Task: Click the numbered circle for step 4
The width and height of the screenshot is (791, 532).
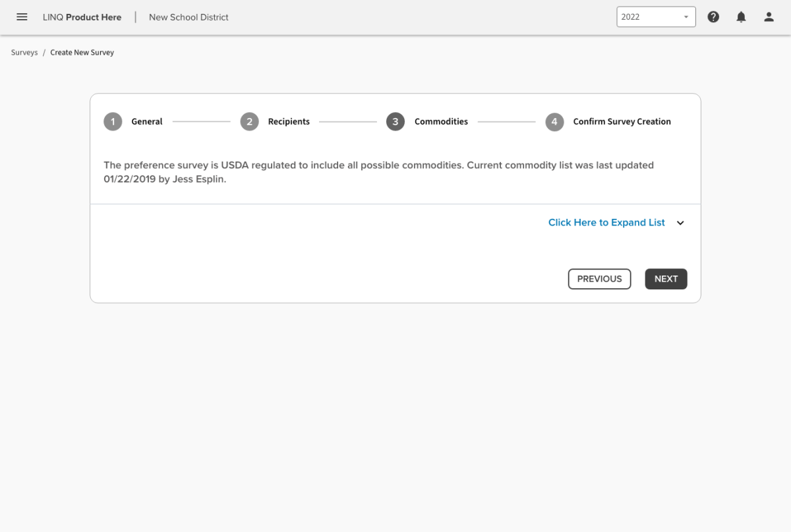Action: click(554, 122)
